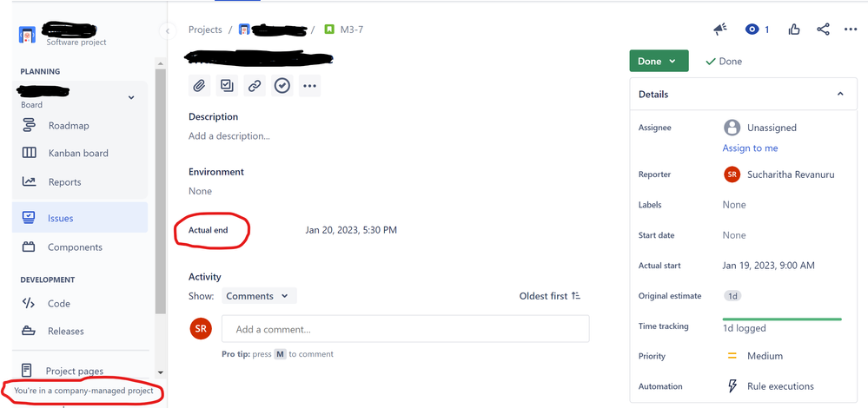
Task: Open the more actions menu at top right
Action: tap(851, 30)
